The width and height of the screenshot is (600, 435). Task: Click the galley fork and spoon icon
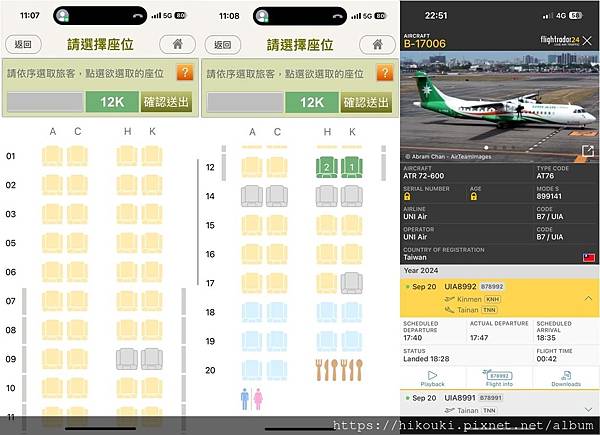[339, 370]
